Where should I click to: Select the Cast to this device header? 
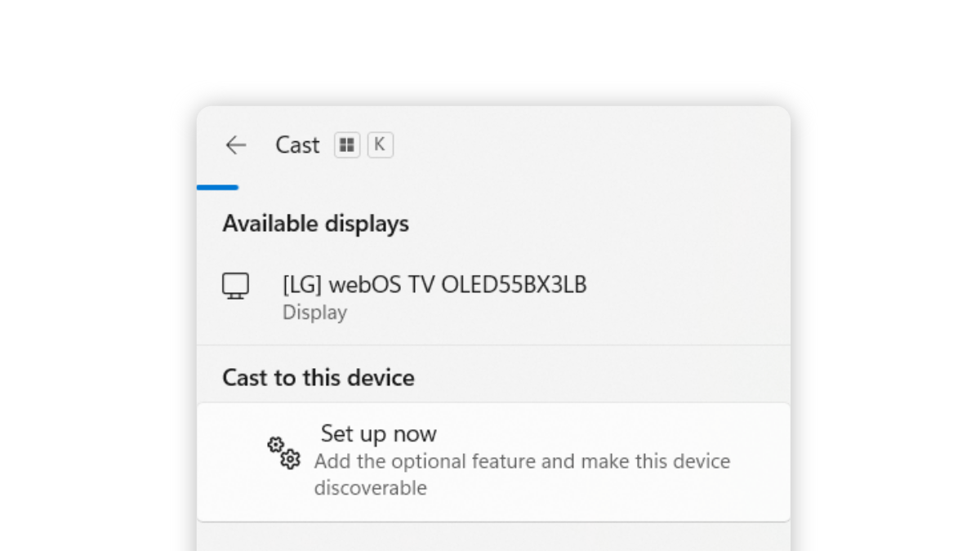pos(318,377)
